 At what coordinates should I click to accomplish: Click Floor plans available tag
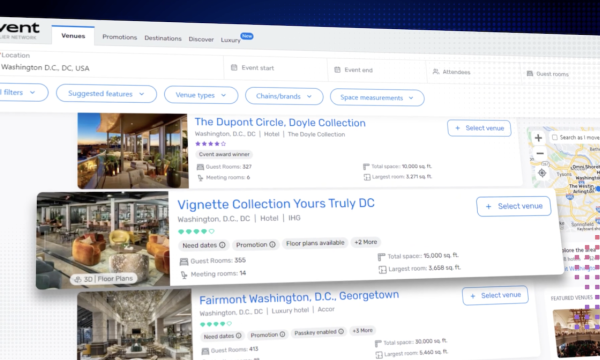pos(315,243)
